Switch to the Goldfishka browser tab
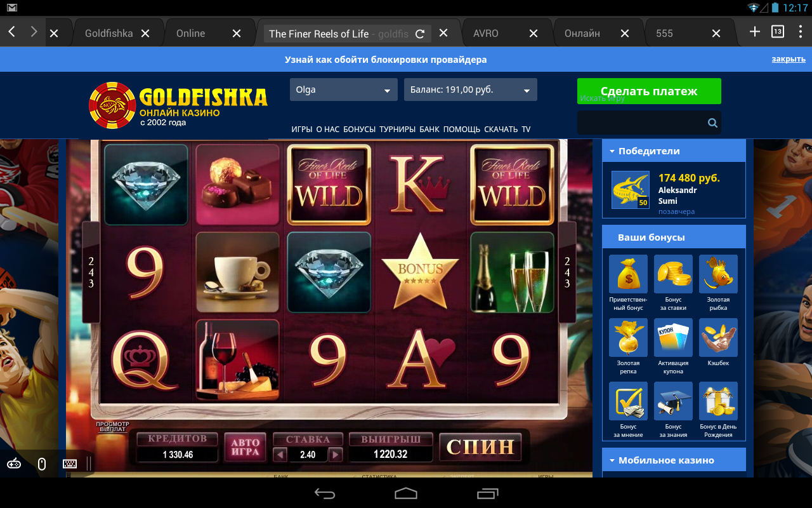Image resolution: width=812 pixels, height=508 pixels. tap(109, 33)
